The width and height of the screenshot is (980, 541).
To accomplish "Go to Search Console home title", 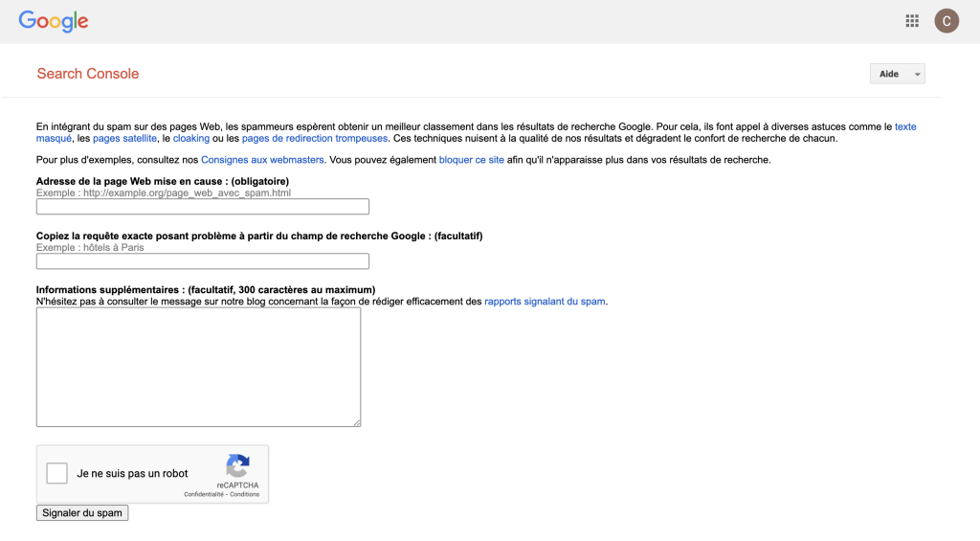I will click(88, 74).
